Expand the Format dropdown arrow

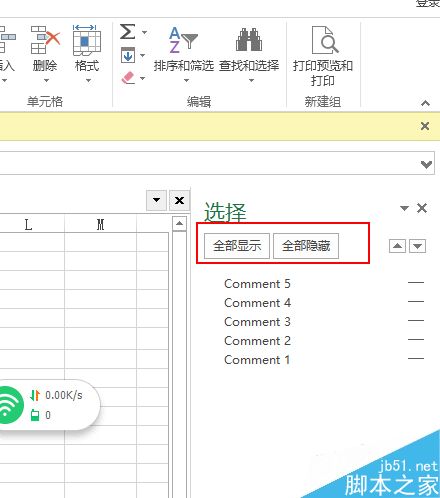click(x=88, y=80)
